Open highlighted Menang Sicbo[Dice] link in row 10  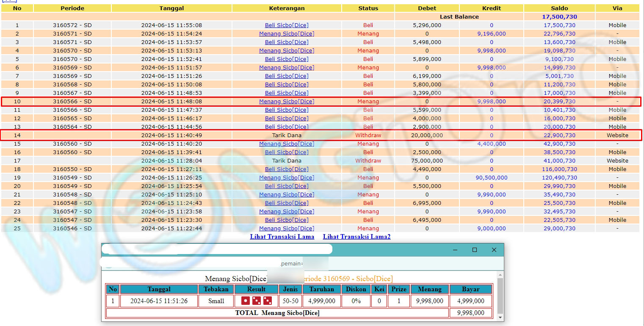(x=287, y=102)
